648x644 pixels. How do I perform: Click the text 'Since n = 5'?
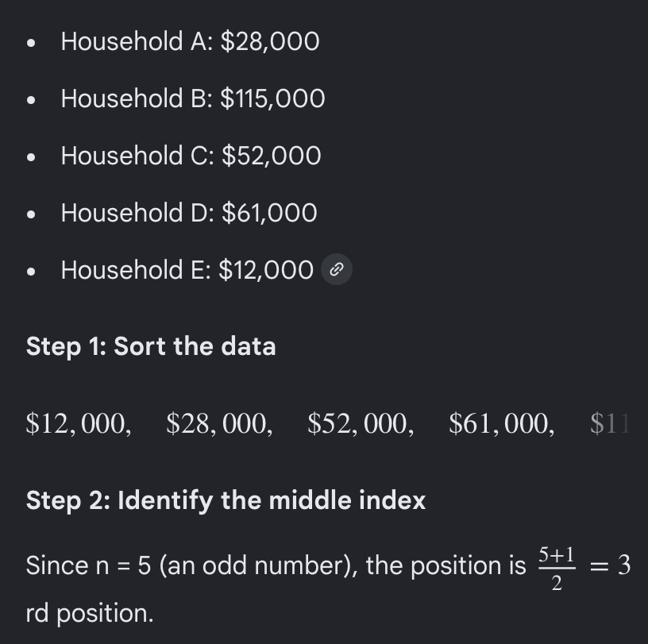point(88,565)
